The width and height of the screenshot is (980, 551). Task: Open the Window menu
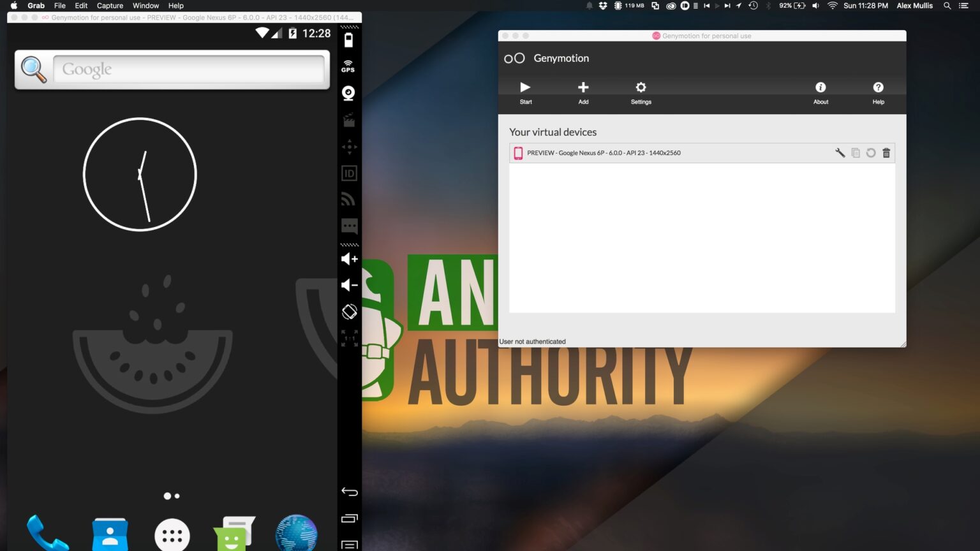[145, 6]
